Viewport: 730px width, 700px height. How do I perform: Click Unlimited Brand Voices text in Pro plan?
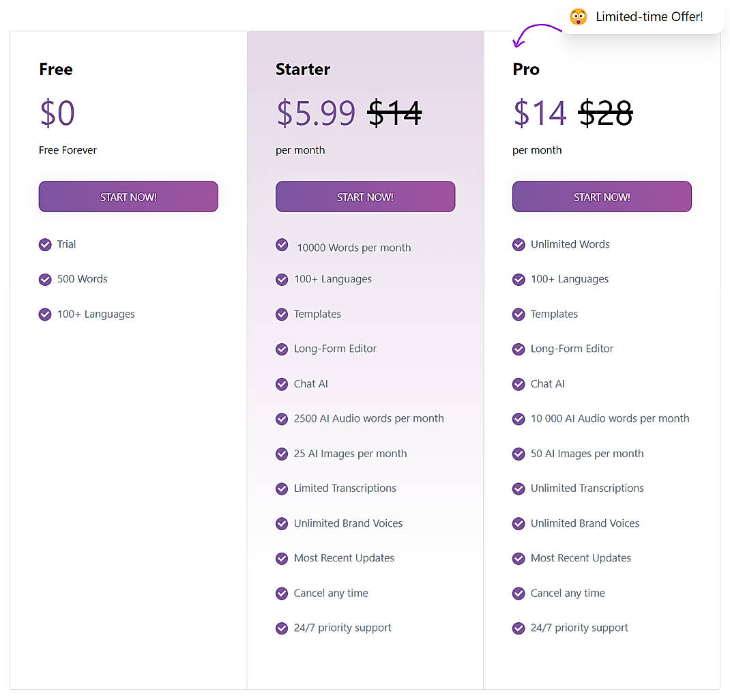click(x=585, y=523)
